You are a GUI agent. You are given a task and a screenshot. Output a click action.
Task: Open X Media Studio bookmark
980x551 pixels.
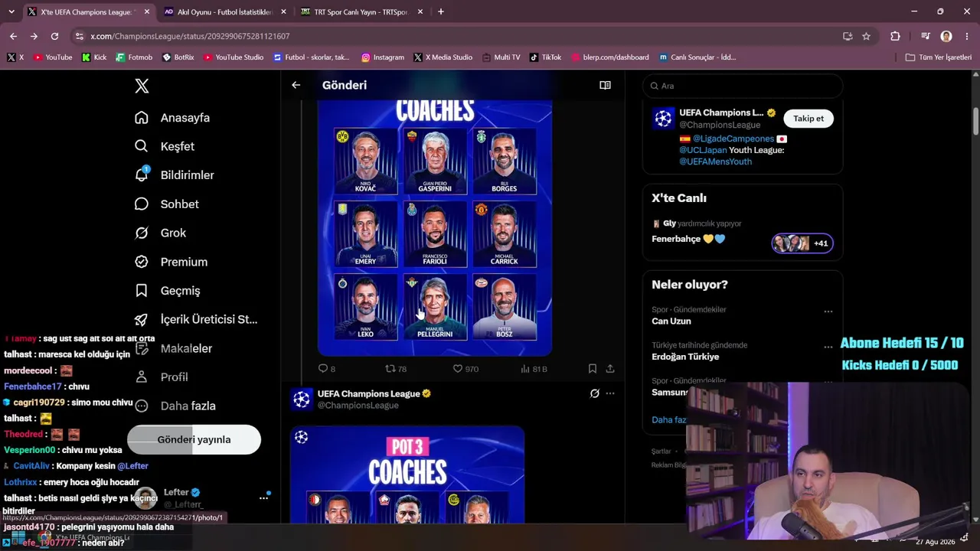(443, 57)
